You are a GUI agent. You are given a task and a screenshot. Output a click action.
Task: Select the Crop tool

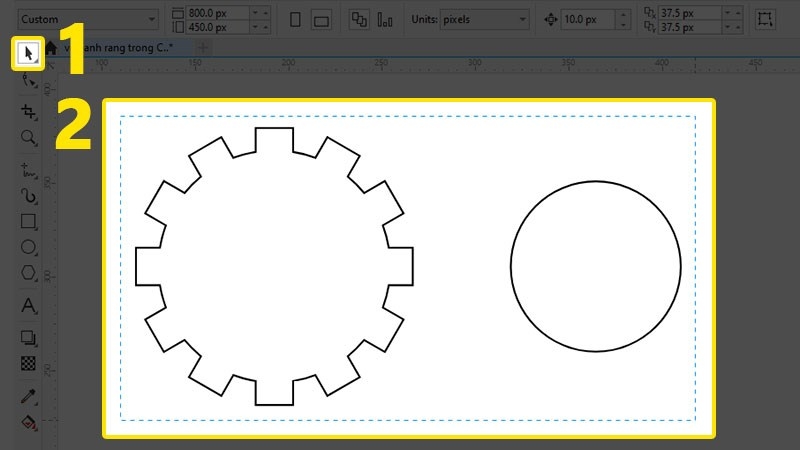(29, 112)
